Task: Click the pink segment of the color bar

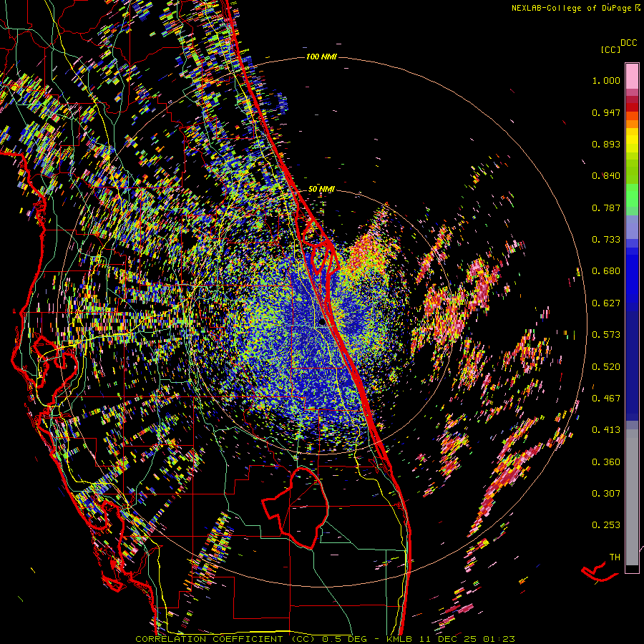Action: (632, 77)
